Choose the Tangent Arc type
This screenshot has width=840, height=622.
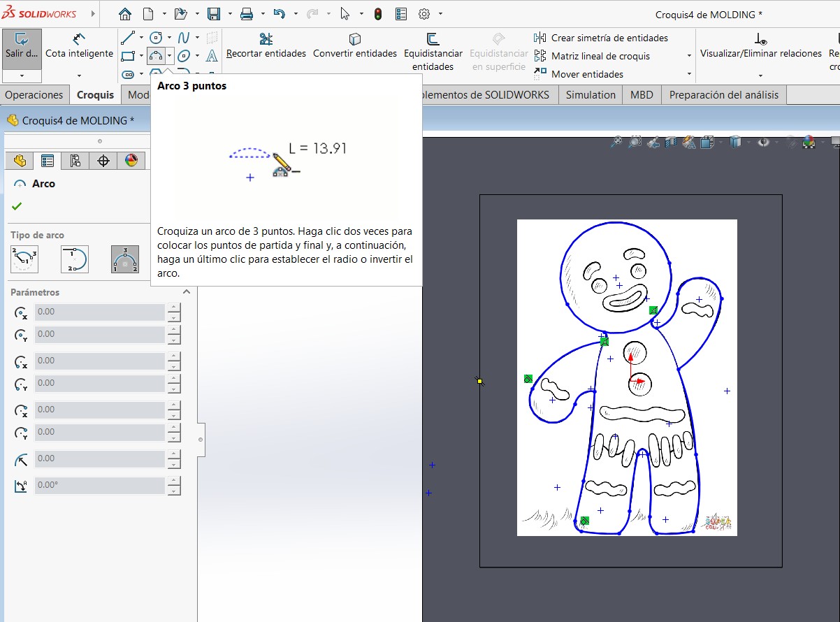[75, 259]
